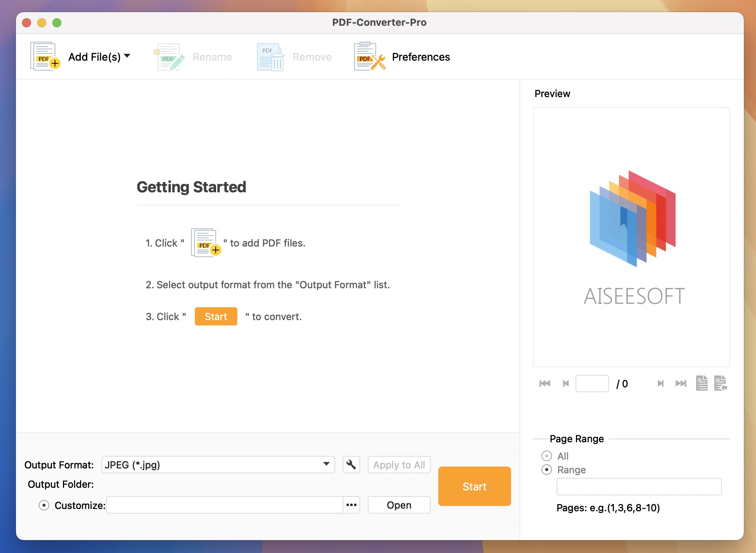
Task: Click the first page navigation icon
Action: [x=544, y=383]
